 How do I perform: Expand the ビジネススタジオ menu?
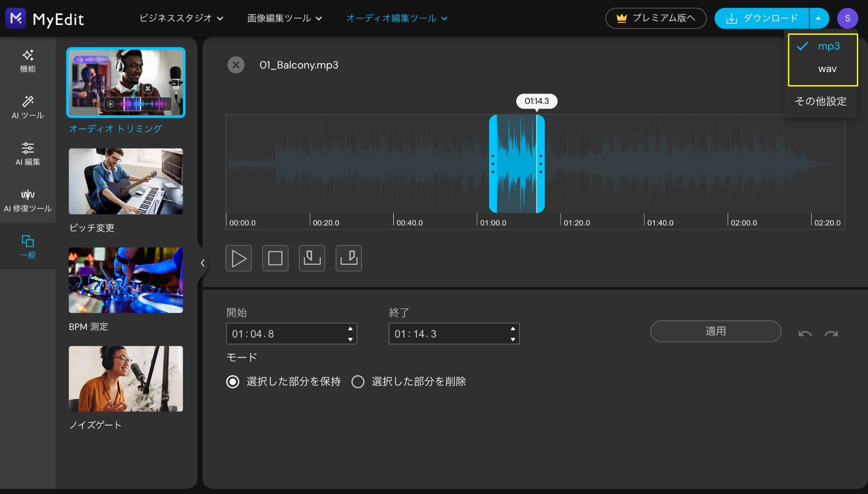[x=181, y=18]
